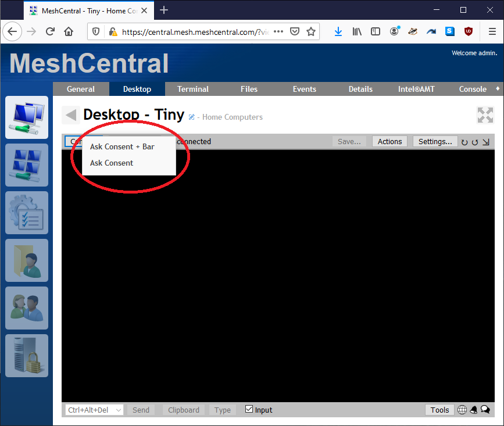
Task: Switch to the Terminal tab
Action: click(x=193, y=89)
